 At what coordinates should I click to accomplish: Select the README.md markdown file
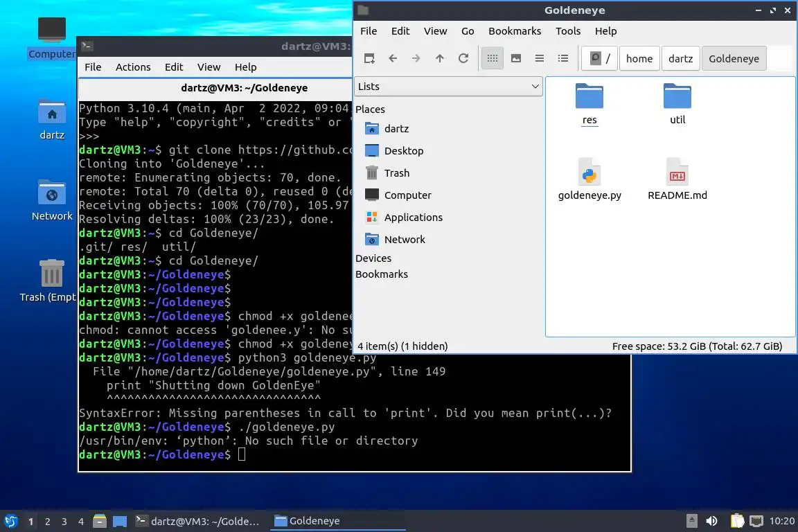pos(677,179)
